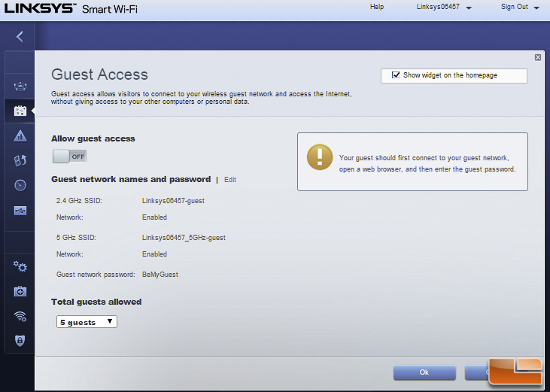
Task: Click the back arrow in the sidebar
Action: (x=20, y=36)
